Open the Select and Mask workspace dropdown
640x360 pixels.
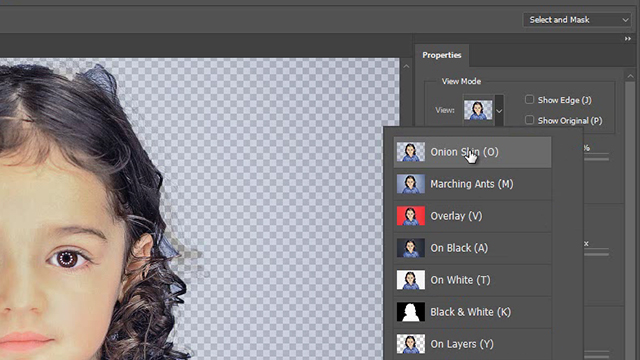click(577, 20)
